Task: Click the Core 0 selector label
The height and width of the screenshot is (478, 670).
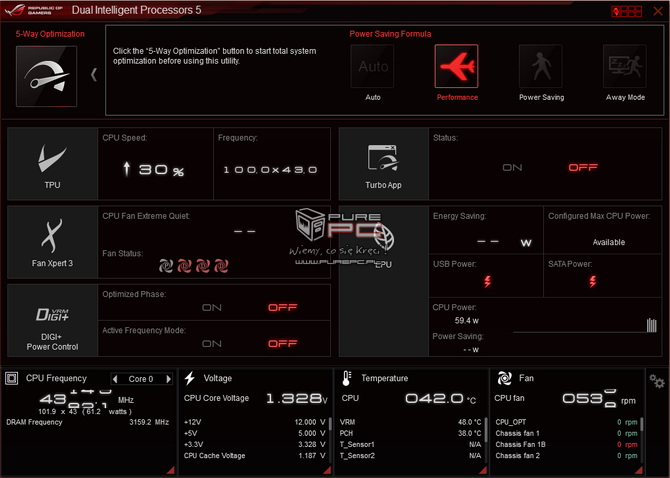Action: (x=141, y=379)
